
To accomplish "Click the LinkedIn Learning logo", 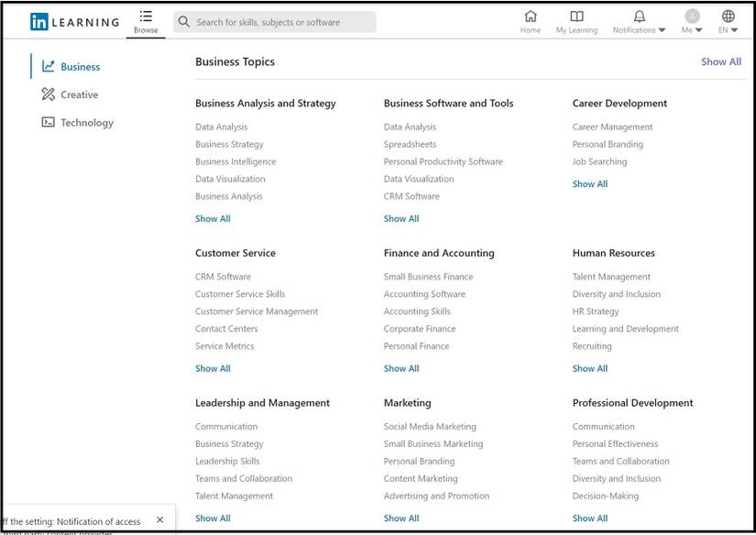I will click(x=75, y=22).
